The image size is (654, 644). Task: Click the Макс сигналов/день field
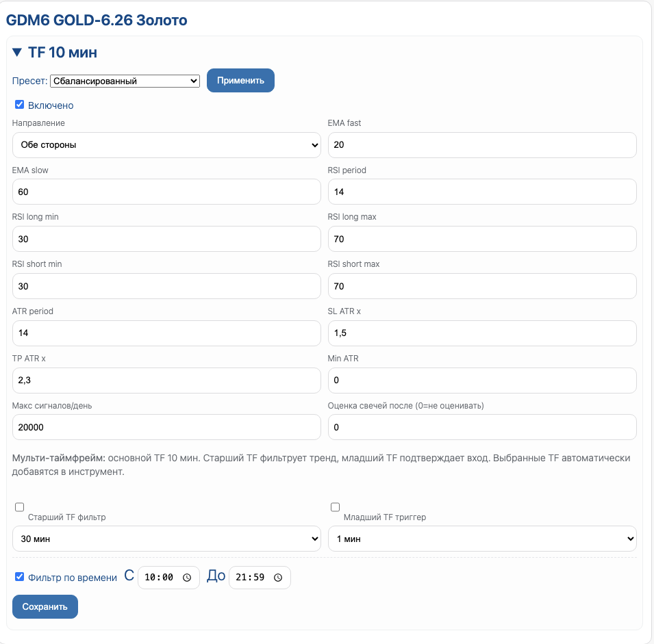pos(166,427)
